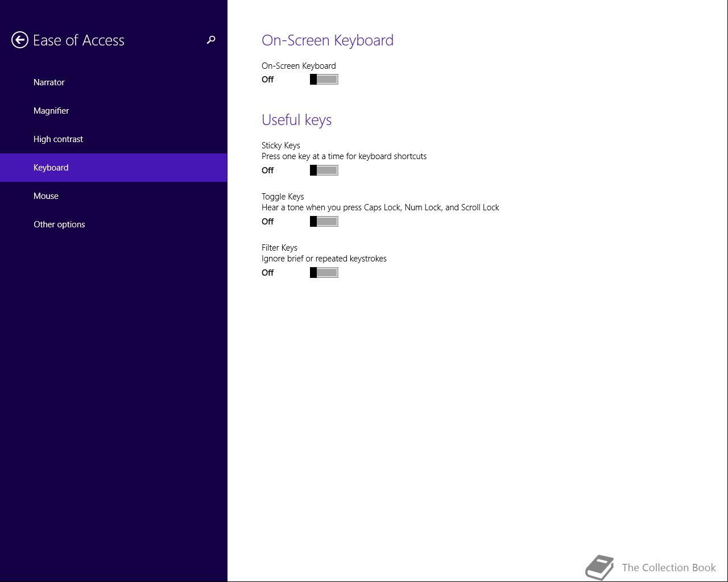Viewport: 728px width, 582px height.
Task: Enable the Toggle Keys switch
Action: click(324, 222)
